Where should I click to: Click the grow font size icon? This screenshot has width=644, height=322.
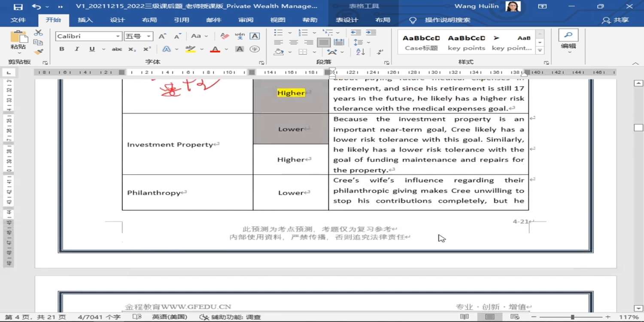(162, 36)
